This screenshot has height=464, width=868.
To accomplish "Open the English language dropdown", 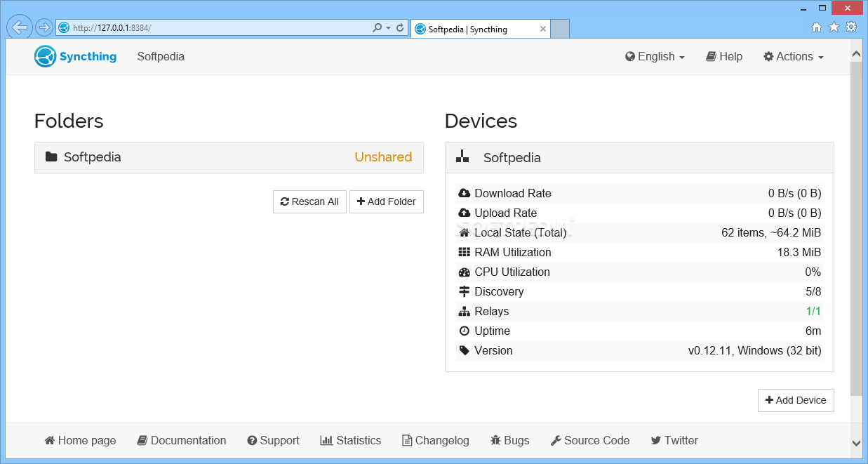I will (x=655, y=57).
